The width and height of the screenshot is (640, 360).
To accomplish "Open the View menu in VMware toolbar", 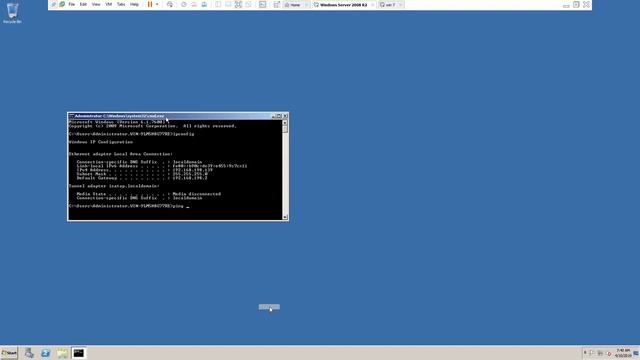I will [96, 4].
